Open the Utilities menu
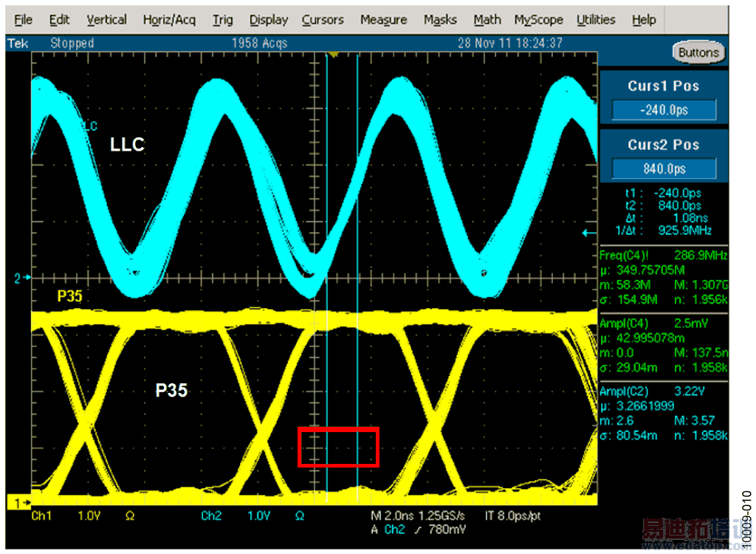This screenshot has height=554, width=756. 596,20
